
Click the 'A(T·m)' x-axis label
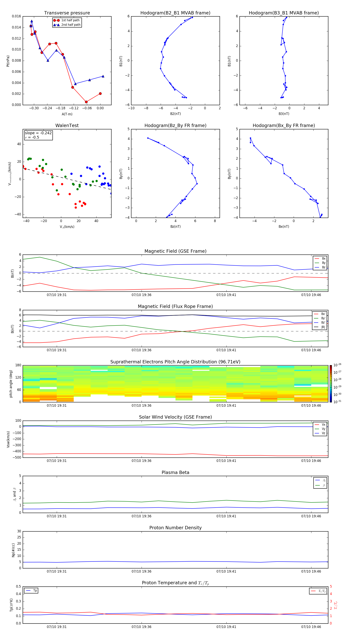coord(67,114)
